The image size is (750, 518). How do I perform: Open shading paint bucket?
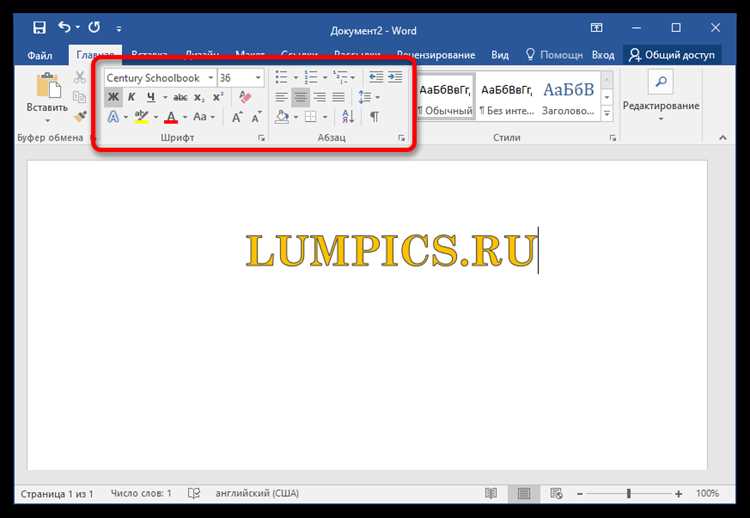tap(282, 117)
